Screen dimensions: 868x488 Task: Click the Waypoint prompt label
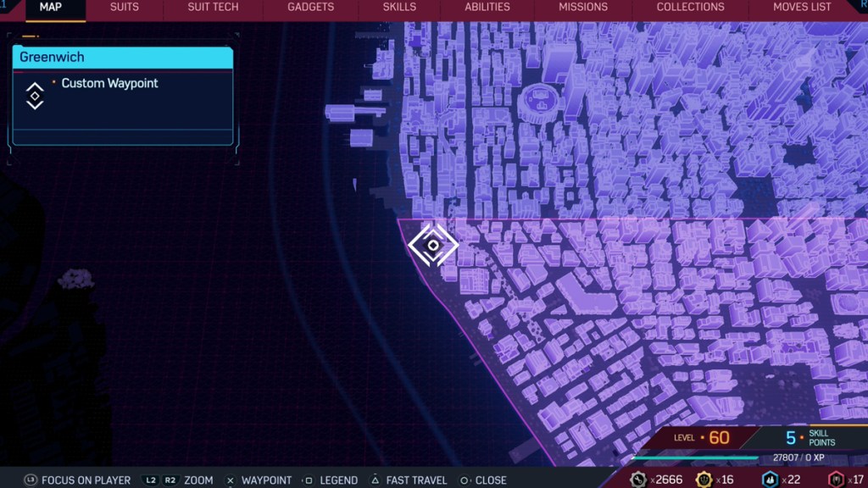click(x=266, y=480)
